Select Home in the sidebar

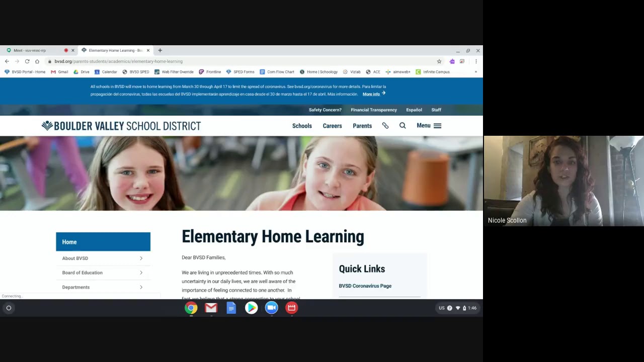tap(103, 242)
